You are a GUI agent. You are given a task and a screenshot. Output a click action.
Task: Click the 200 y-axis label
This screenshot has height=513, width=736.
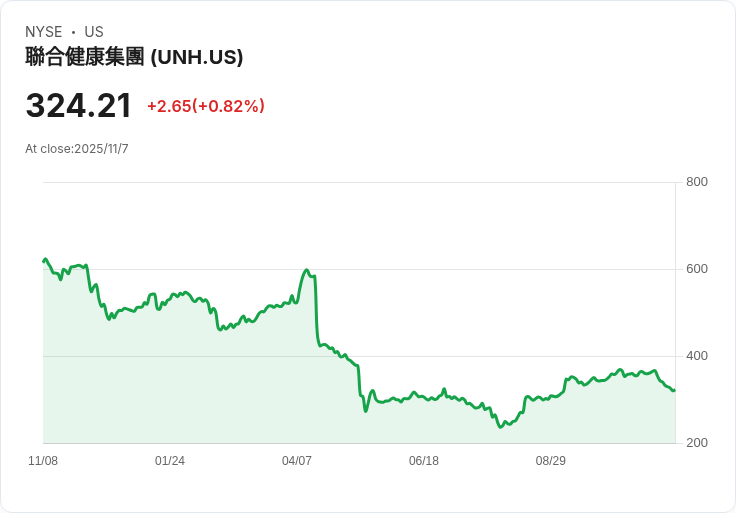tap(697, 443)
